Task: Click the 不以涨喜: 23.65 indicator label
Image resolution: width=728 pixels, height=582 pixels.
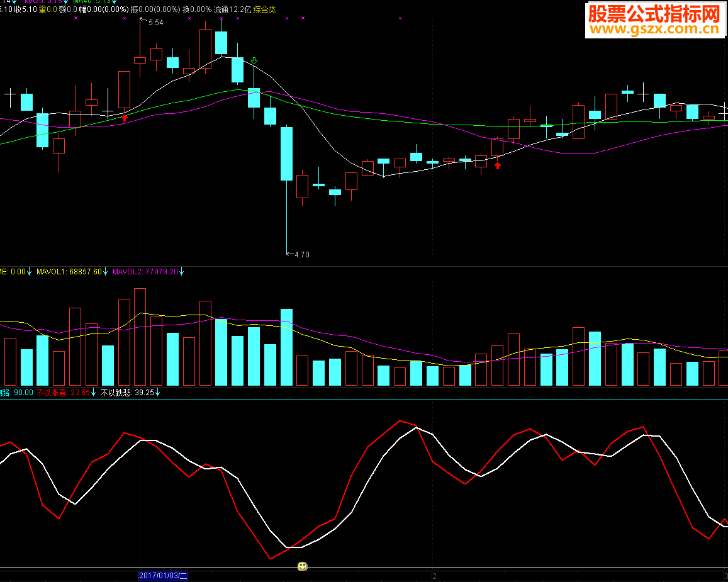Action: 63,393
